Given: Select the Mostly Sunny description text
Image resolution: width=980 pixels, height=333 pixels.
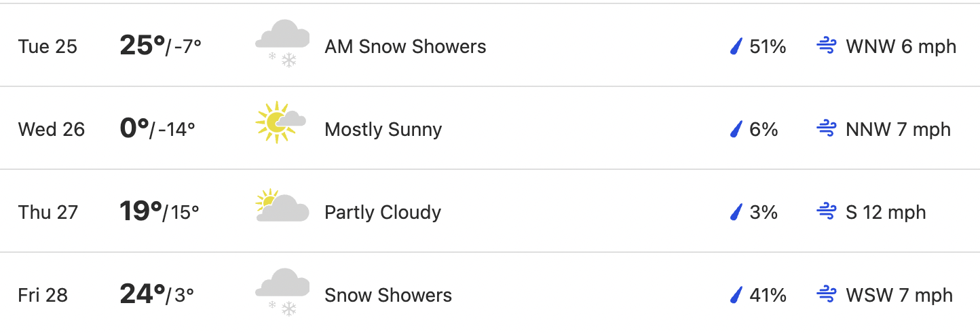Looking at the screenshot, I should [383, 130].
